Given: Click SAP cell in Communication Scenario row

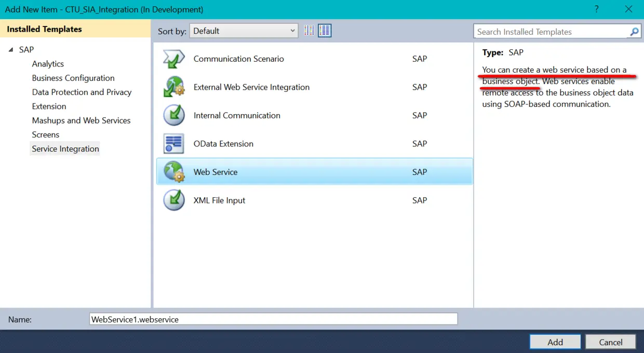Looking at the screenshot, I should coord(420,59).
